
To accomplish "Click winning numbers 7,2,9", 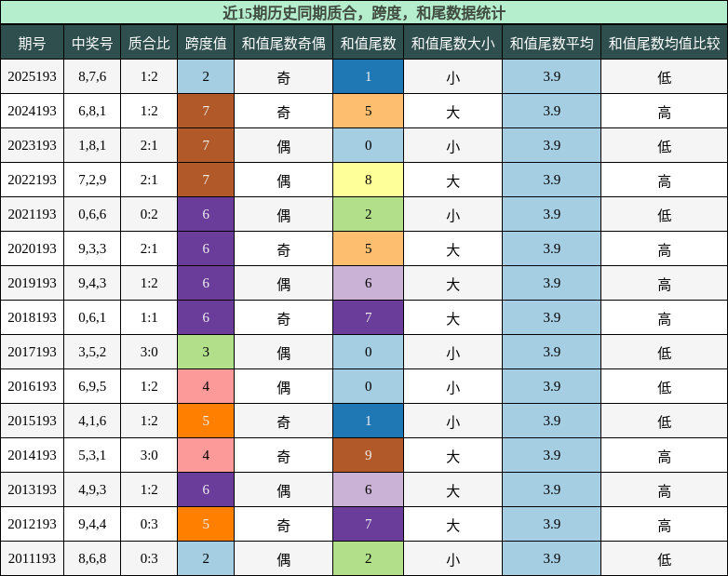I will coord(92,180).
